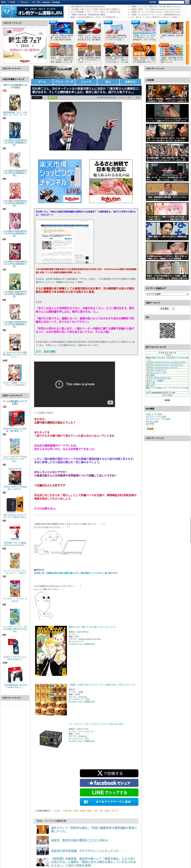Image resolution: width=191 pixels, height=868 pixels.
Task: Click the colored squares bar under the stars
Action: [150, 429]
